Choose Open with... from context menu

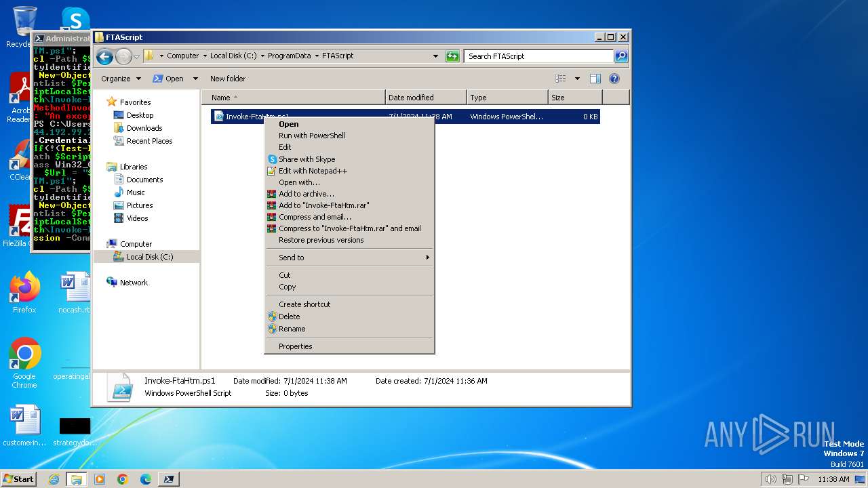[x=349, y=182]
